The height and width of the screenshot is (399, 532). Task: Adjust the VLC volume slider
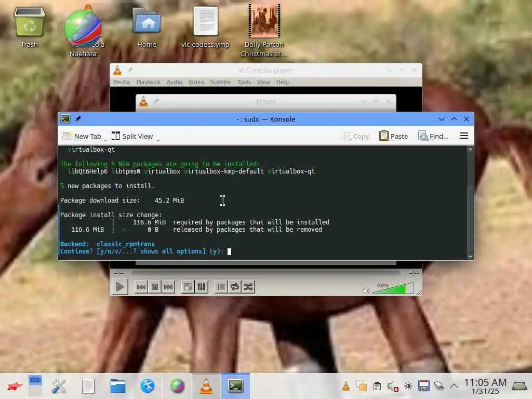[x=393, y=288]
